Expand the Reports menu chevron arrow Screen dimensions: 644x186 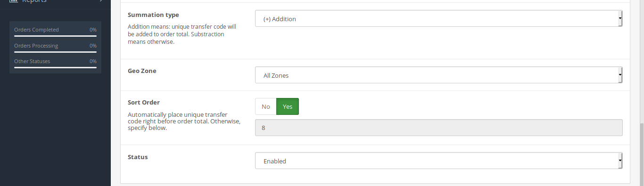(101, 1)
